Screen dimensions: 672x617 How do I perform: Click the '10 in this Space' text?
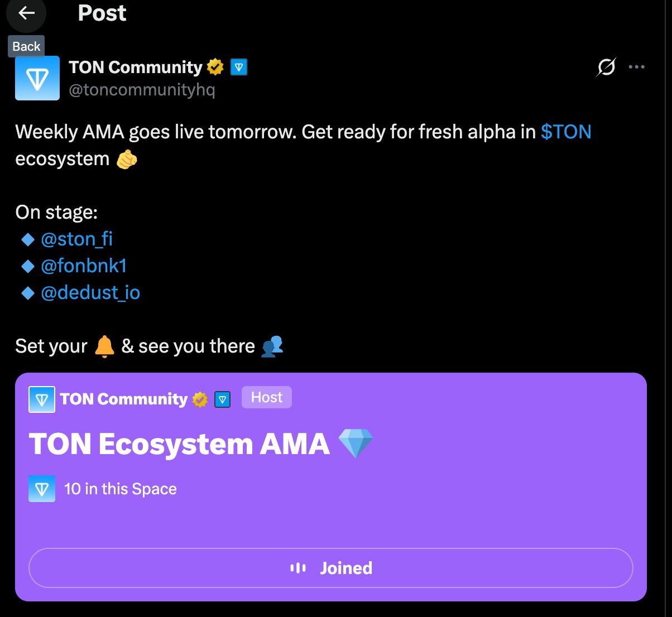121,489
